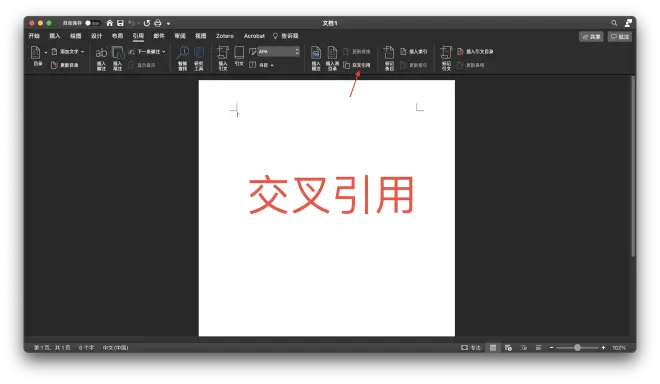Click 更新目录 Update Table button
This screenshot has height=384, width=660.
pos(64,65)
